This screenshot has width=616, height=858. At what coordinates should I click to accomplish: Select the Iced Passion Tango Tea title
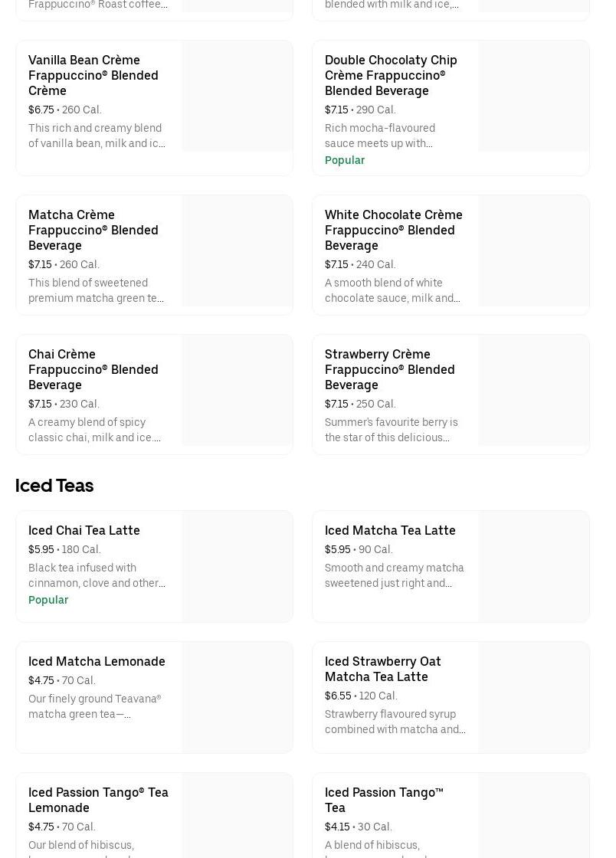[x=384, y=800]
